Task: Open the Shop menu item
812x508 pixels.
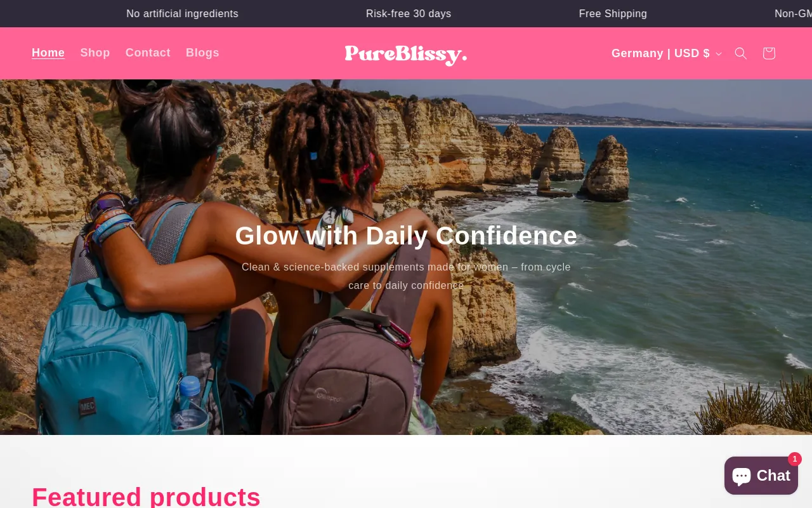Action: pos(95,53)
